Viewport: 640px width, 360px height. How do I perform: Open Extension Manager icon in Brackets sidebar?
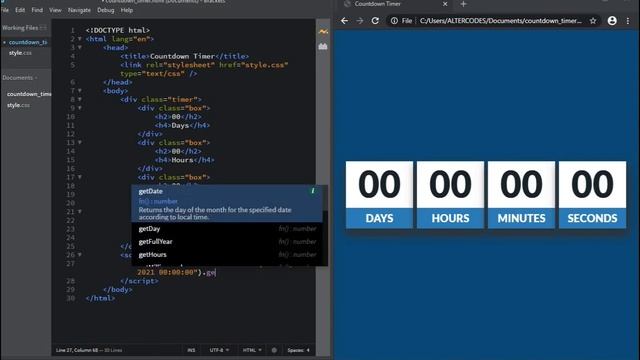(x=323, y=47)
